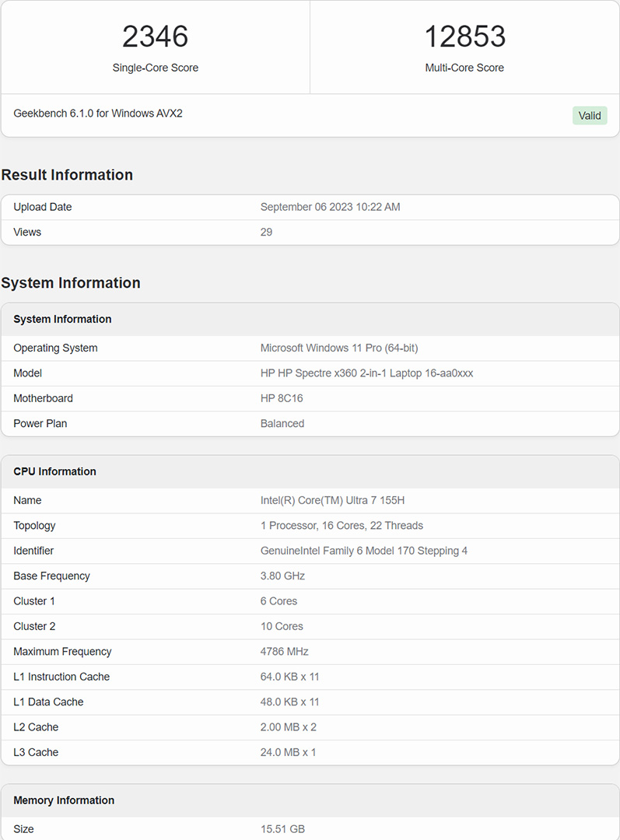Click the Maximum Frequency 4786 MHz value

point(285,652)
